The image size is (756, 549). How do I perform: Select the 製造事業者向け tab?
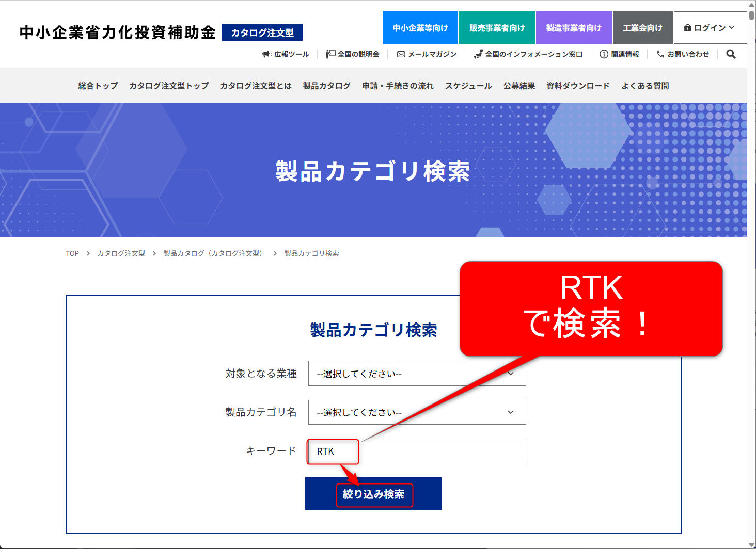573,28
